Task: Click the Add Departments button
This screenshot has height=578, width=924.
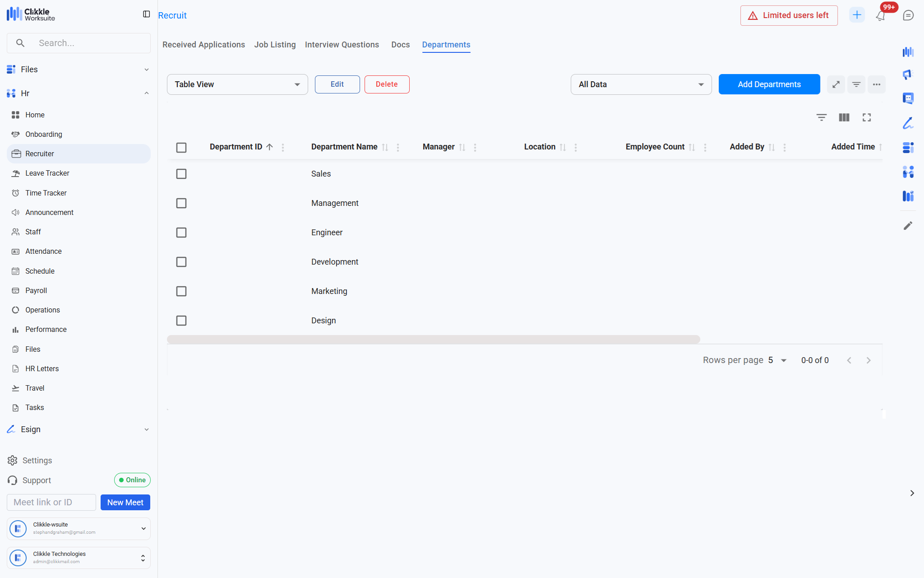Action: click(x=769, y=84)
